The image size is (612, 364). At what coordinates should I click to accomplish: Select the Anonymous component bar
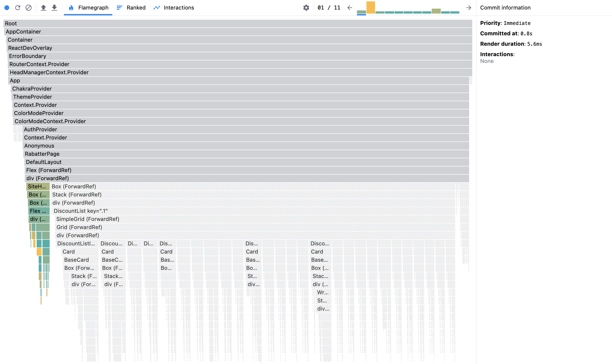point(246,146)
